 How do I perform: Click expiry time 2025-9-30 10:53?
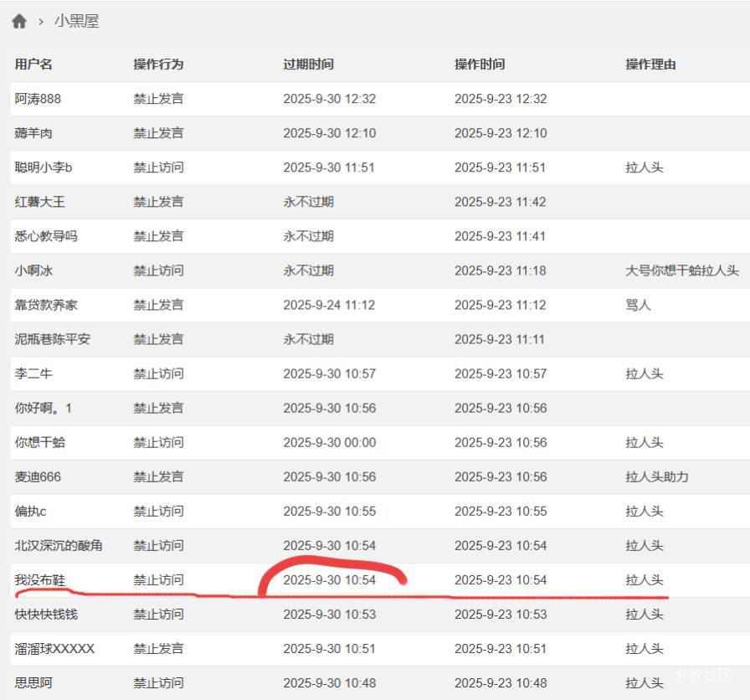[330, 615]
